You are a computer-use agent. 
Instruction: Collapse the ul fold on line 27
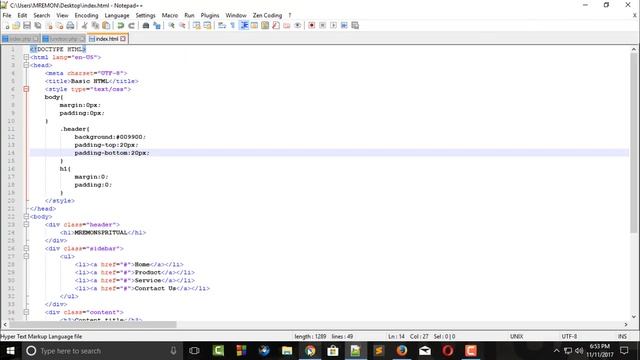pos(26,256)
